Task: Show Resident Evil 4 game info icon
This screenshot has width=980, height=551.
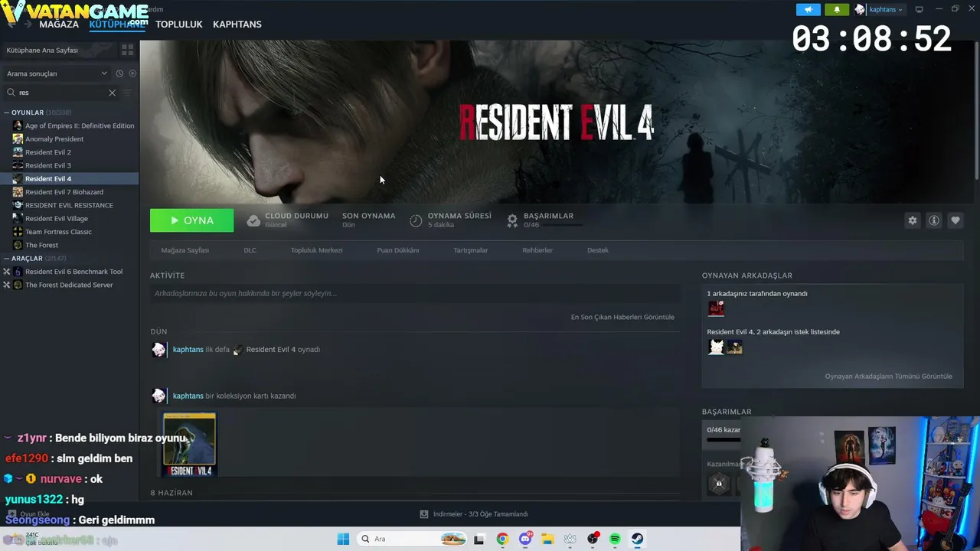Action: [x=933, y=220]
